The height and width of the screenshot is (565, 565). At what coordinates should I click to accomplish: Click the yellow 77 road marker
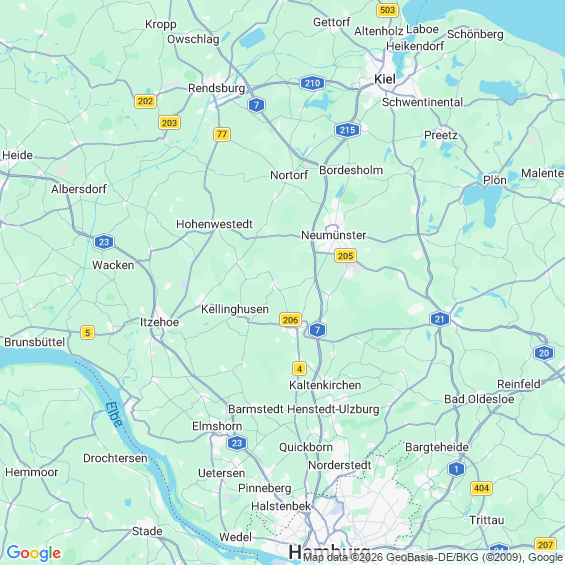coord(222,134)
